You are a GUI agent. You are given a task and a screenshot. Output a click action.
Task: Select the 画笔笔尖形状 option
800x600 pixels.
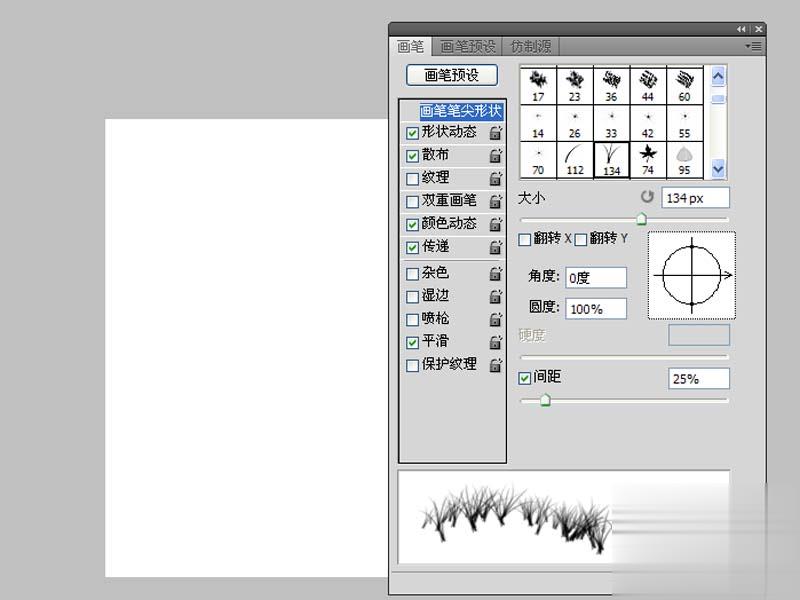tap(460, 111)
